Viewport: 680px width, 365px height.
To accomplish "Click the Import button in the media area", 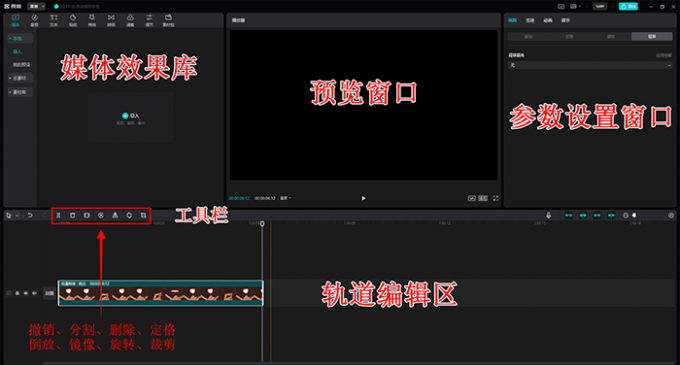I will 131,116.
